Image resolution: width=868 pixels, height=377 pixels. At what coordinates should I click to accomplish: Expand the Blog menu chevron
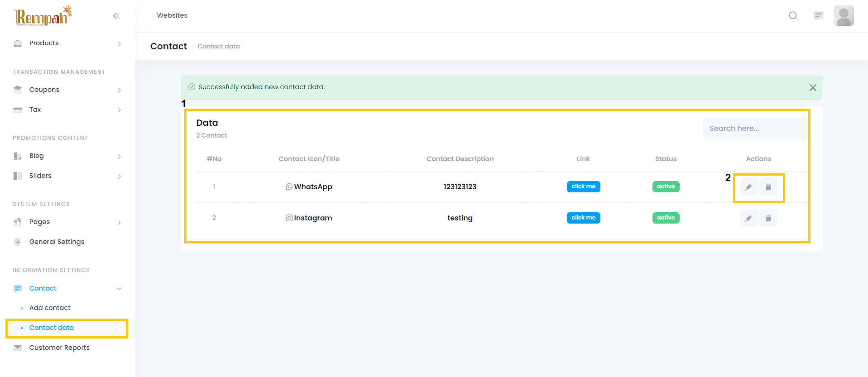(119, 156)
